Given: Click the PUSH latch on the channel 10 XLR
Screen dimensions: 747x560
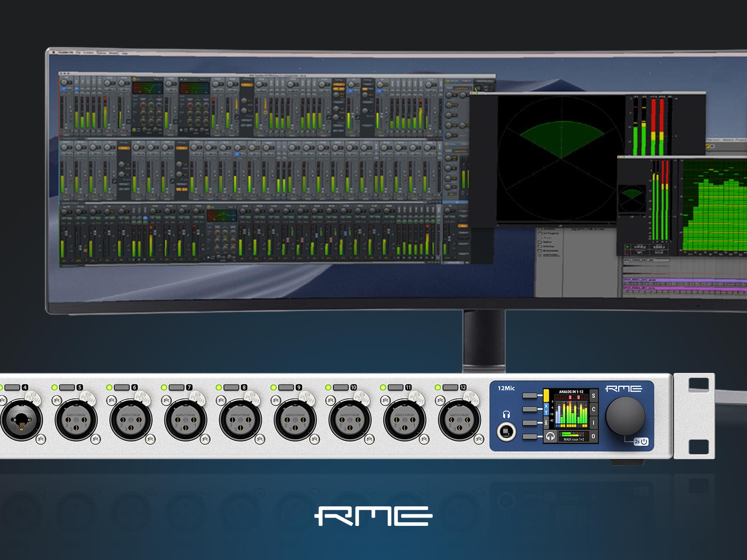Looking at the screenshot, I should 361,398.
